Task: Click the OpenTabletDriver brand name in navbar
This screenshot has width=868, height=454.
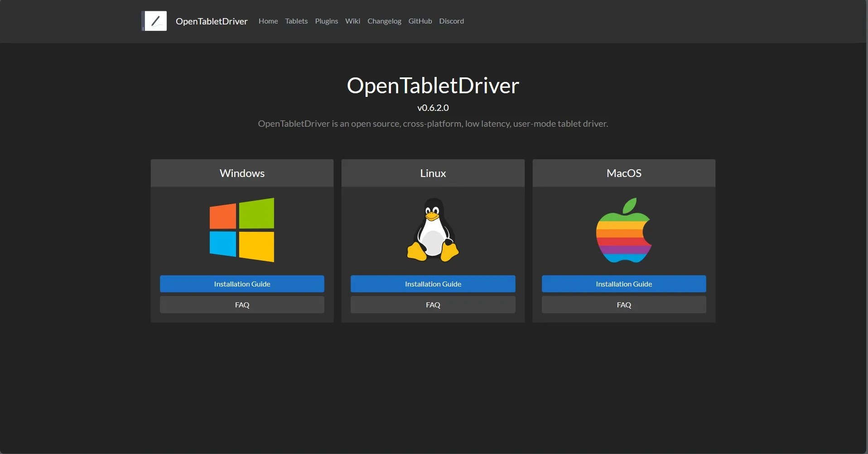Action: [212, 21]
